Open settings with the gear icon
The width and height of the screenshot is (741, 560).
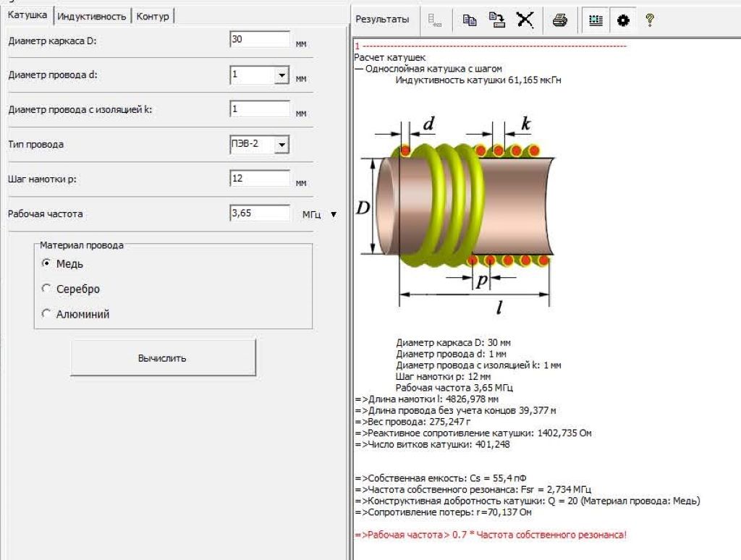click(x=622, y=20)
